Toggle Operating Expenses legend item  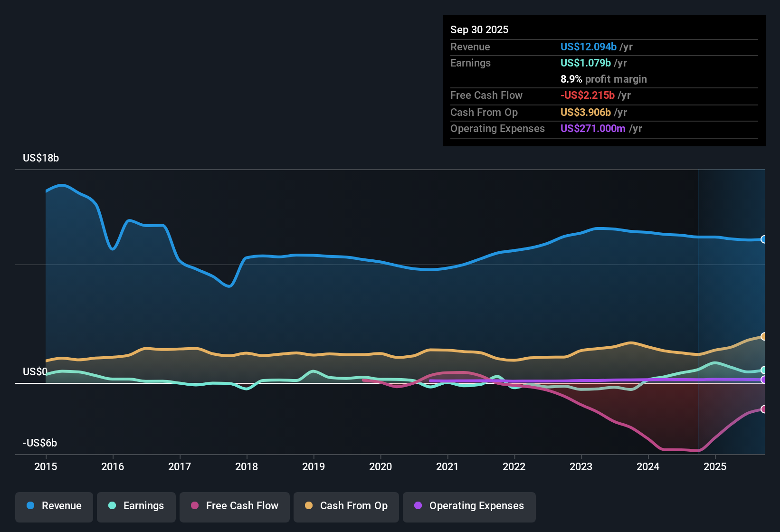[x=469, y=506]
